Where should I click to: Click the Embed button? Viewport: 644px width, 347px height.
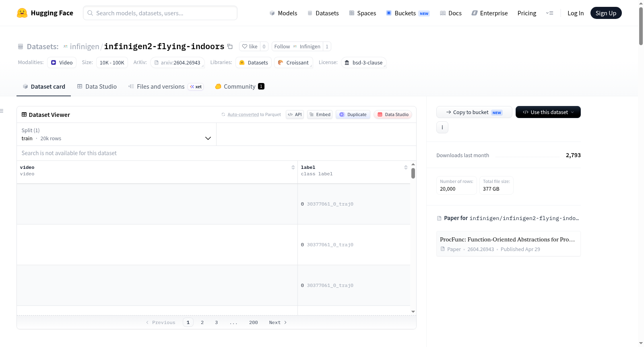pyautogui.click(x=320, y=114)
